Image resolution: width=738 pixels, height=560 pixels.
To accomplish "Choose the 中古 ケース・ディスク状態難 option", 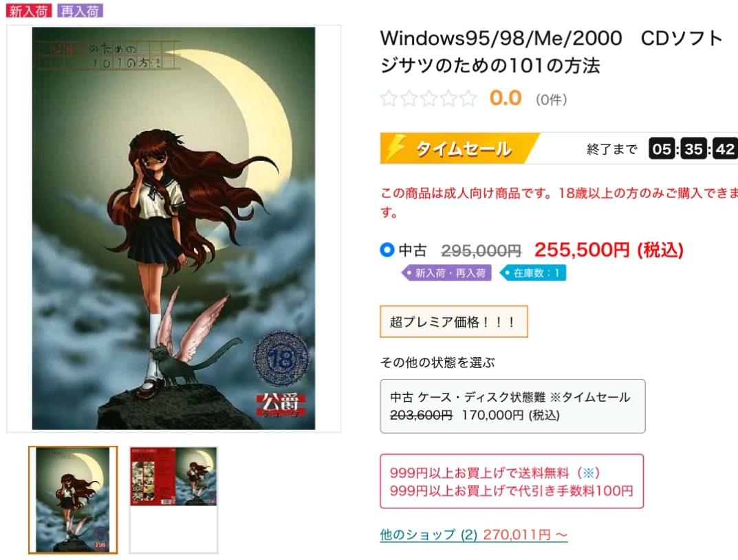I will [x=512, y=406].
